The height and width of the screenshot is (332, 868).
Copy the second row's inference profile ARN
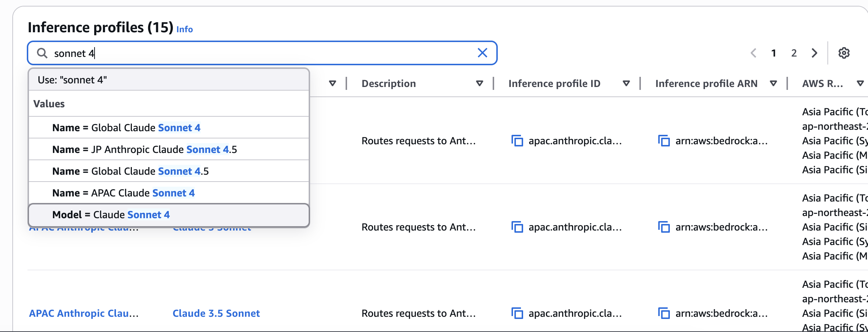coord(664,227)
